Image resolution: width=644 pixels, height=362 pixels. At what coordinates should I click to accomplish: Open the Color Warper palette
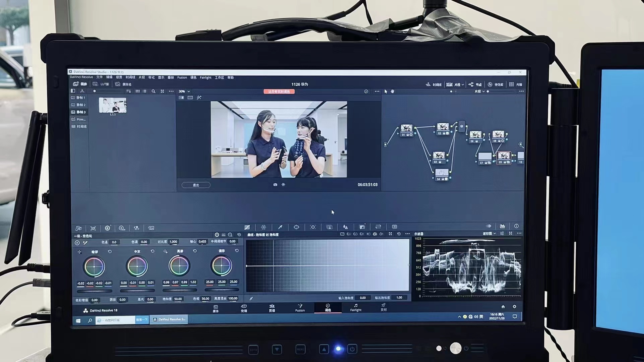point(264,227)
